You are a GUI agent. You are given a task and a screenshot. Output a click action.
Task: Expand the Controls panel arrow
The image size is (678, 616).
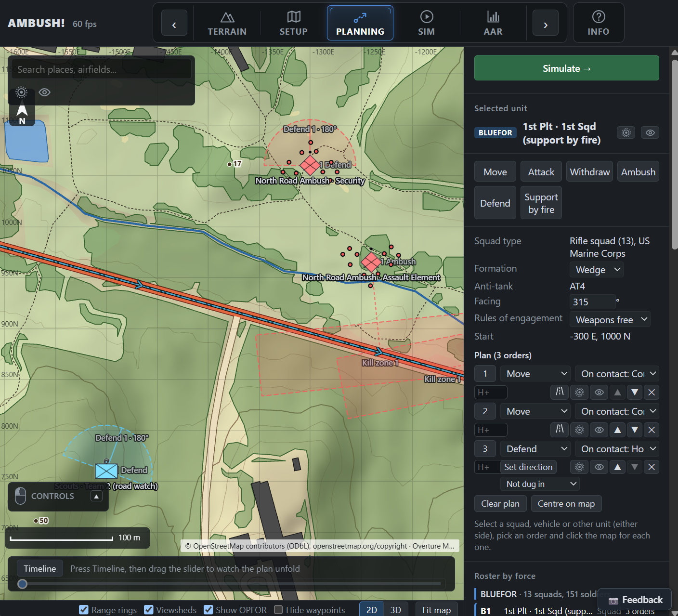96,496
